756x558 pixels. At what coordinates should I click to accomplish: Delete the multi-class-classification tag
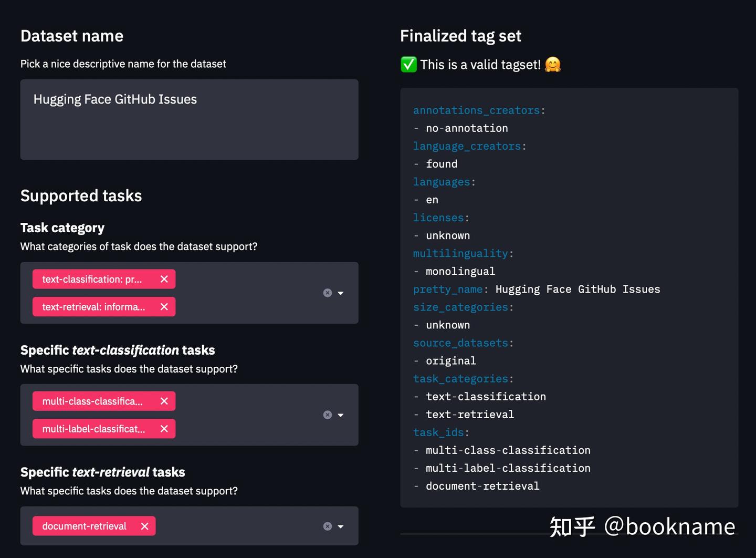click(x=164, y=401)
